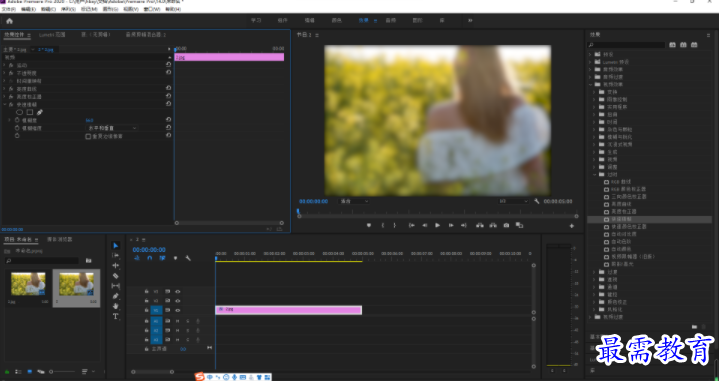Click the Lift button in program monitor
This screenshot has width=720, height=381.
479,225
